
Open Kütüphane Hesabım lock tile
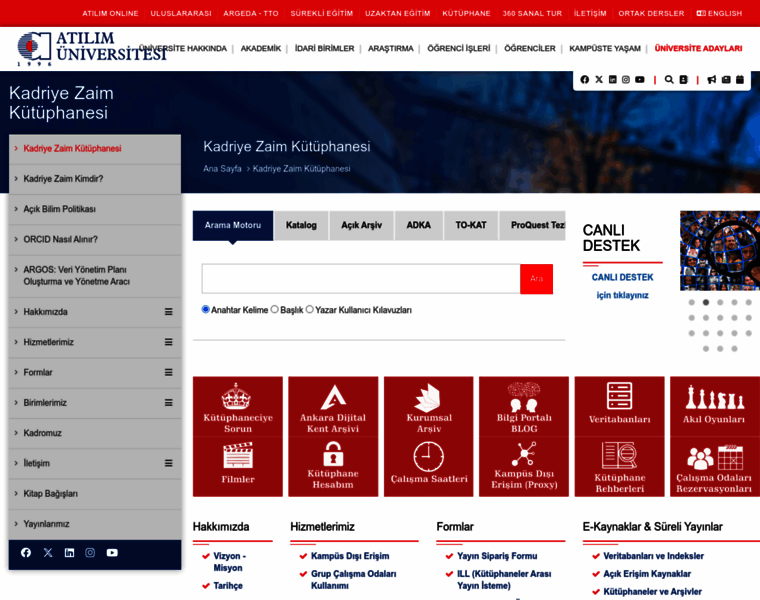point(333,466)
